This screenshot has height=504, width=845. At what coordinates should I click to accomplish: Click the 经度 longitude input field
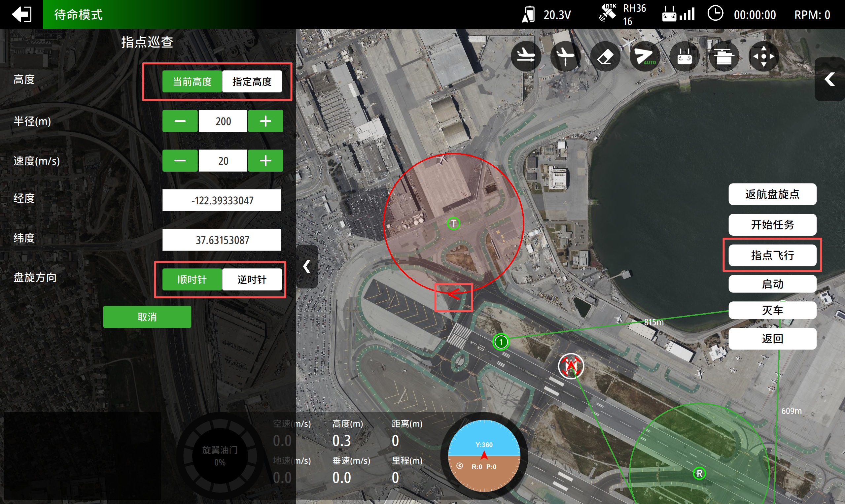(222, 200)
